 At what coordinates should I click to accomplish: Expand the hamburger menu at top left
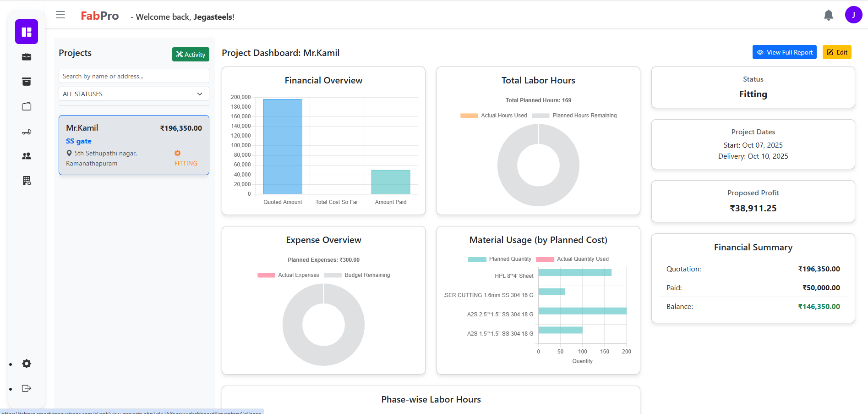[60, 15]
